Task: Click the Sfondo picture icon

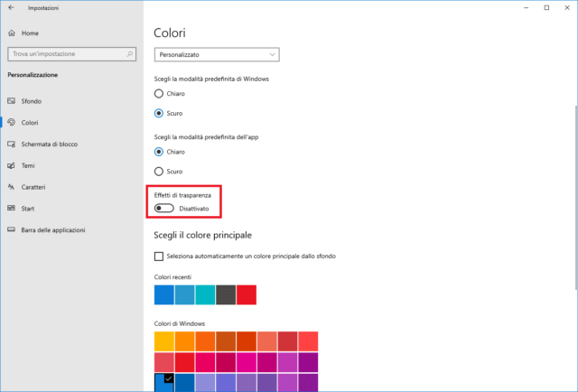Action: 11,101
